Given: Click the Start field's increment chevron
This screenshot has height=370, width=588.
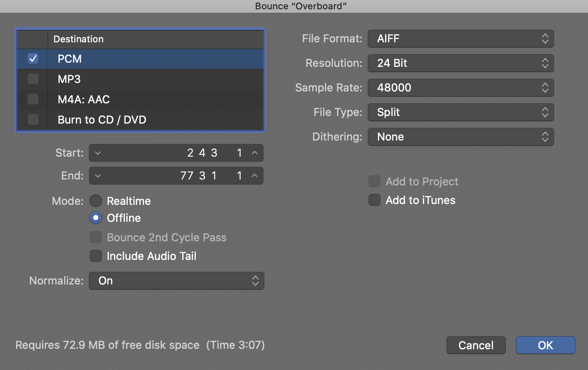Looking at the screenshot, I should pyautogui.click(x=255, y=153).
